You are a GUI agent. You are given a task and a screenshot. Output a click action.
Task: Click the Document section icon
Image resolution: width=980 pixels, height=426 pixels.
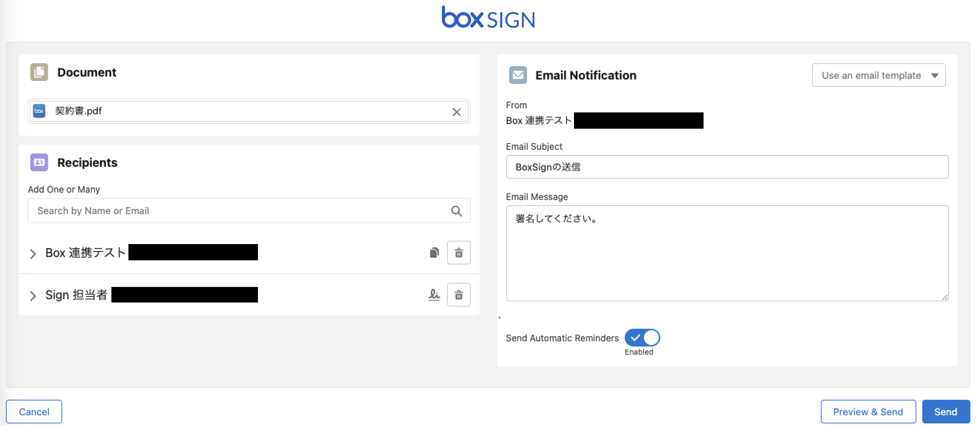click(x=39, y=72)
